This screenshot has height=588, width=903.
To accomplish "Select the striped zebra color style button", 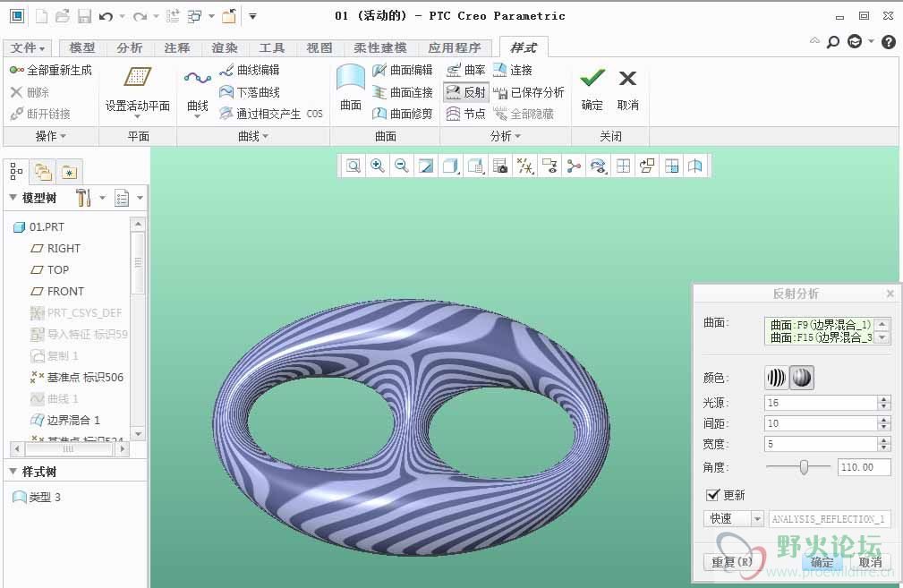I will click(776, 378).
